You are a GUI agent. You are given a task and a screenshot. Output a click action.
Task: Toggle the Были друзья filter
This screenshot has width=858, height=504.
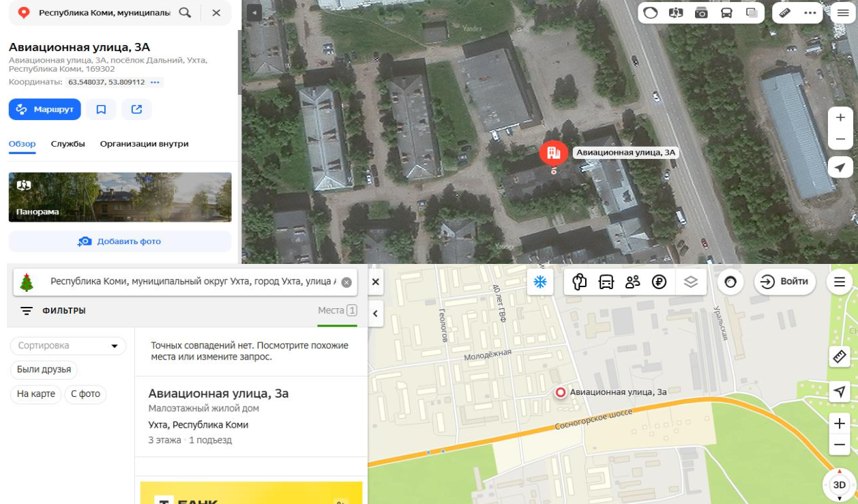44,370
